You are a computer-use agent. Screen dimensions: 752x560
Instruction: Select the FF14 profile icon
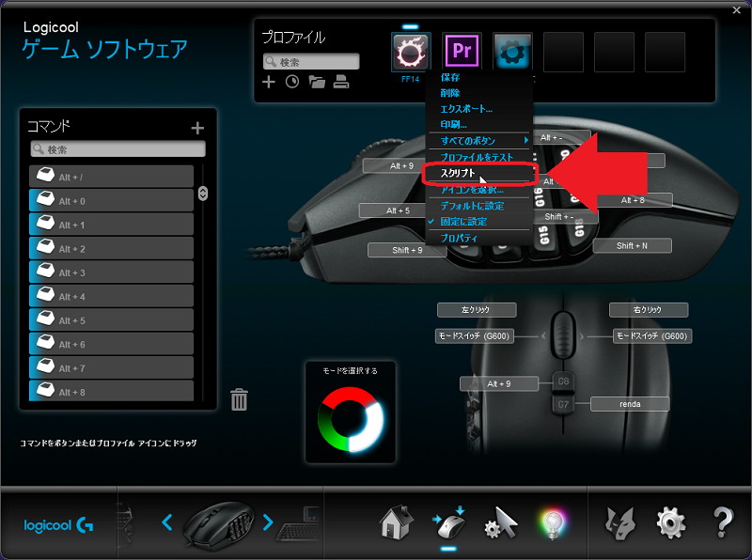click(411, 52)
